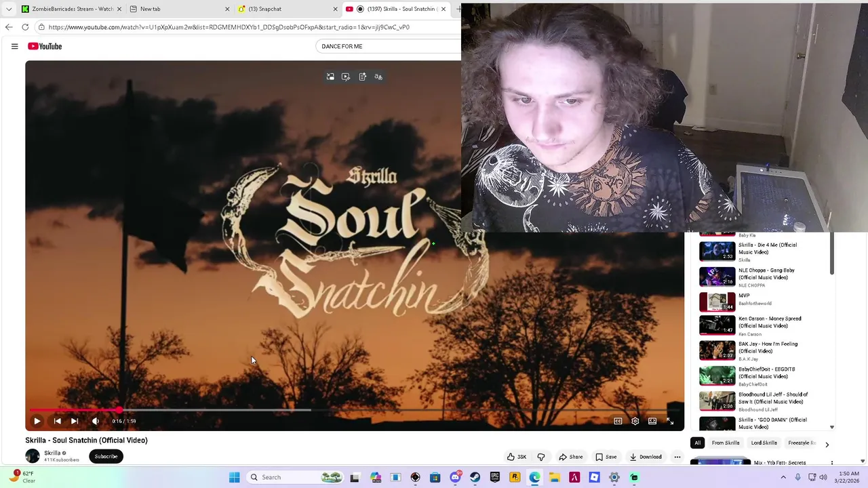Download the Soul Snatchin video
This screenshot has height=488, width=868.
(645, 457)
